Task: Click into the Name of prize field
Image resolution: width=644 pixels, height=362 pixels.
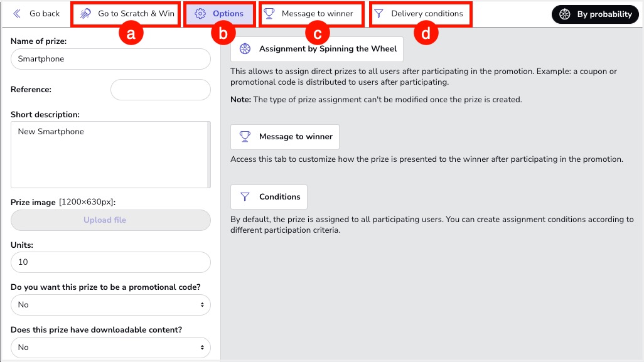Action: 110,59
